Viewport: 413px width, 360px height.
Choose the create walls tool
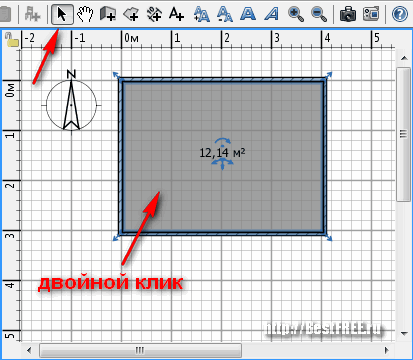pyautogui.click(x=108, y=15)
